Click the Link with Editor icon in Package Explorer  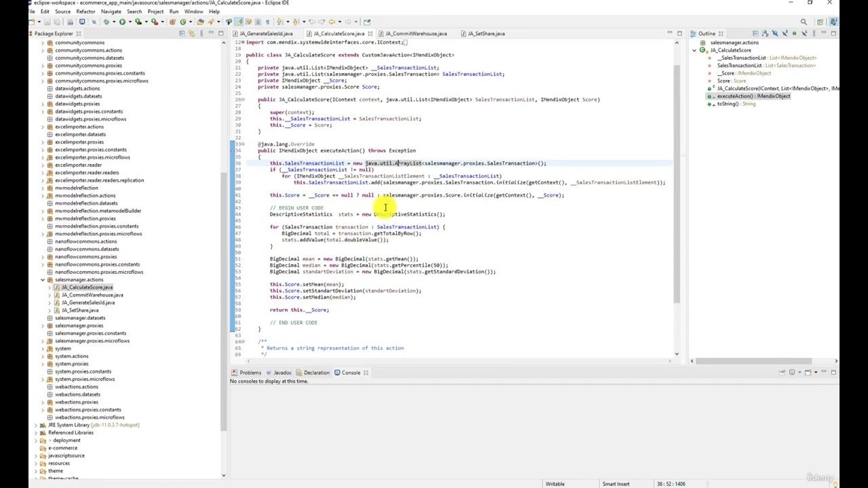coord(192,33)
